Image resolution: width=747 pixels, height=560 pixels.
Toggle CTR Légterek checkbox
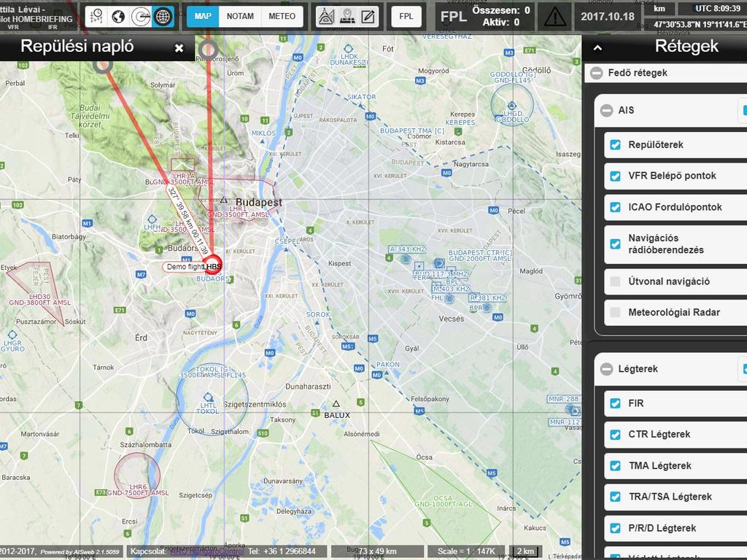tap(616, 435)
